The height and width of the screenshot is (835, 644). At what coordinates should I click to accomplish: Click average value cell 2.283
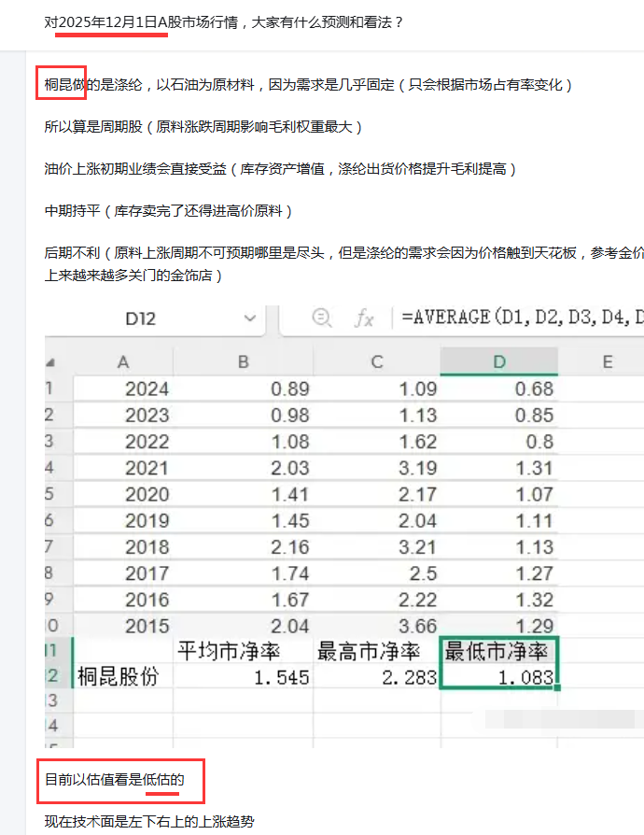(377, 676)
